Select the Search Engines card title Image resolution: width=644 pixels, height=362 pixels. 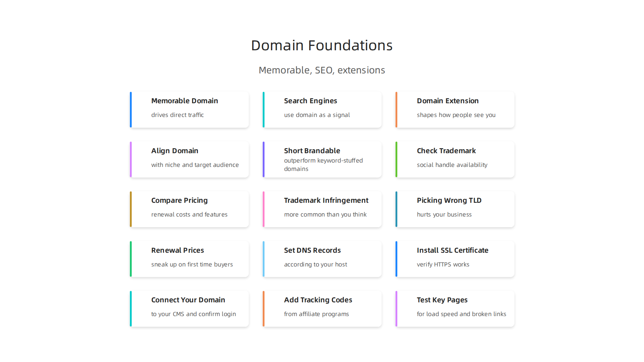coord(310,101)
